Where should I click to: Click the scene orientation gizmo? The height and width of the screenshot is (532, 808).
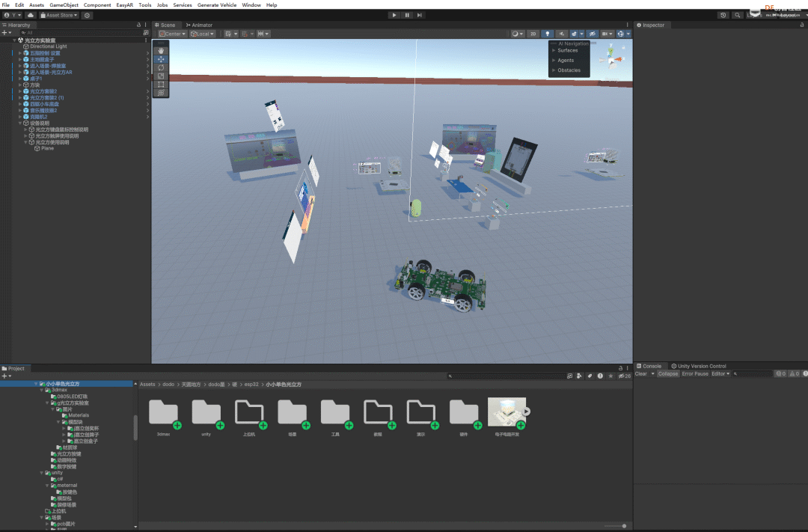click(611, 58)
